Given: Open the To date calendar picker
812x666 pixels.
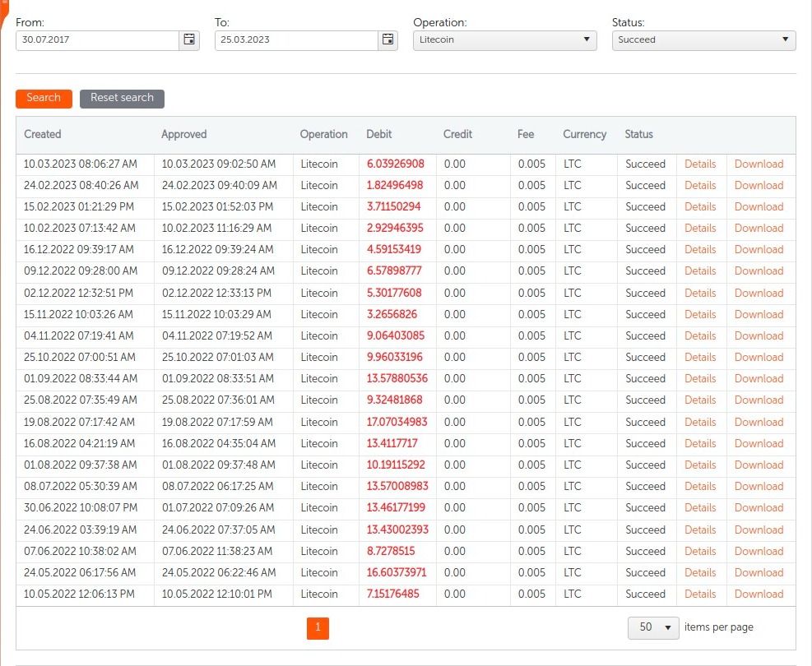Looking at the screenshot, I should point(388,39).
